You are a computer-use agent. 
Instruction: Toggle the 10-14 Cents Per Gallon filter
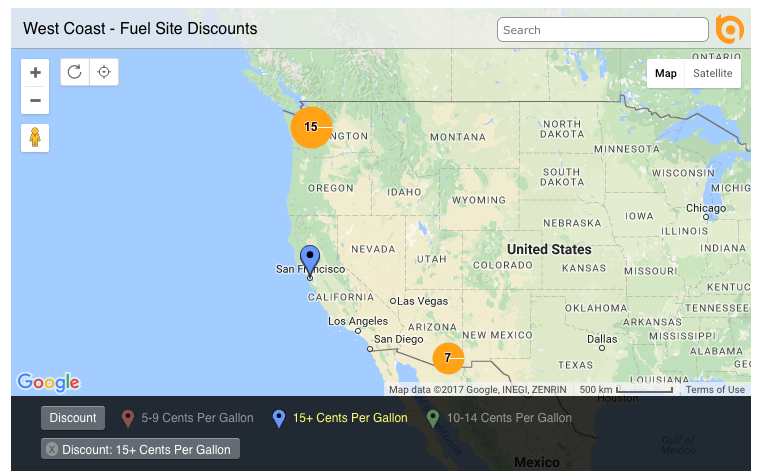[x=499, y=418]
